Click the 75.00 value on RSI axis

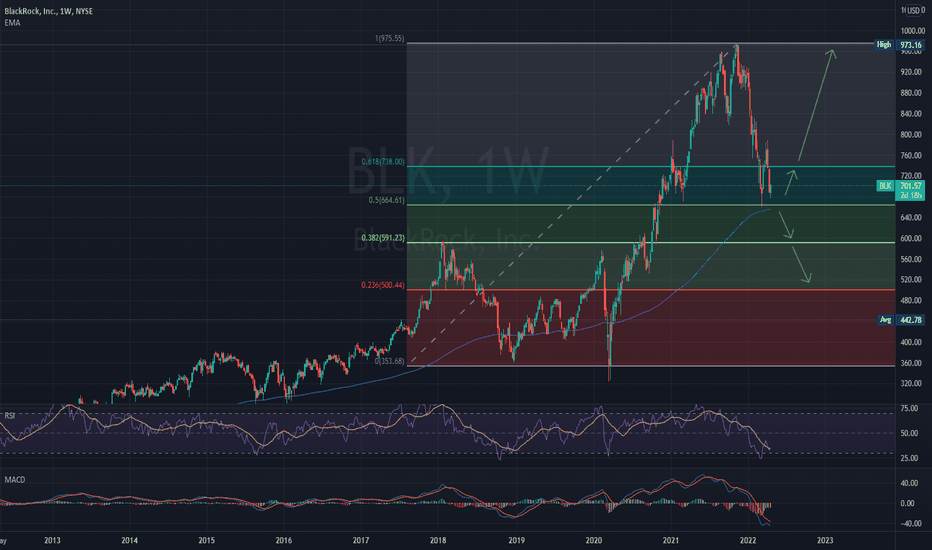tap(909, 408)
